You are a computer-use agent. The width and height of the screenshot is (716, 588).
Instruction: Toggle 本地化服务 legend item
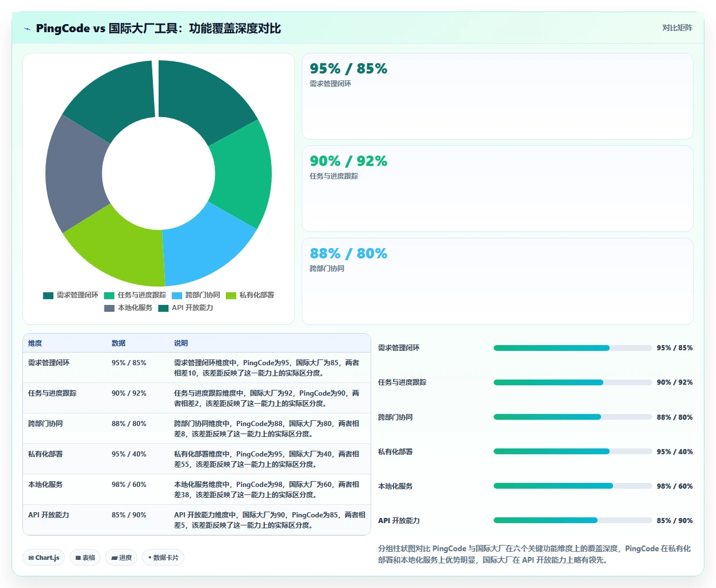[x=128, y=308]
